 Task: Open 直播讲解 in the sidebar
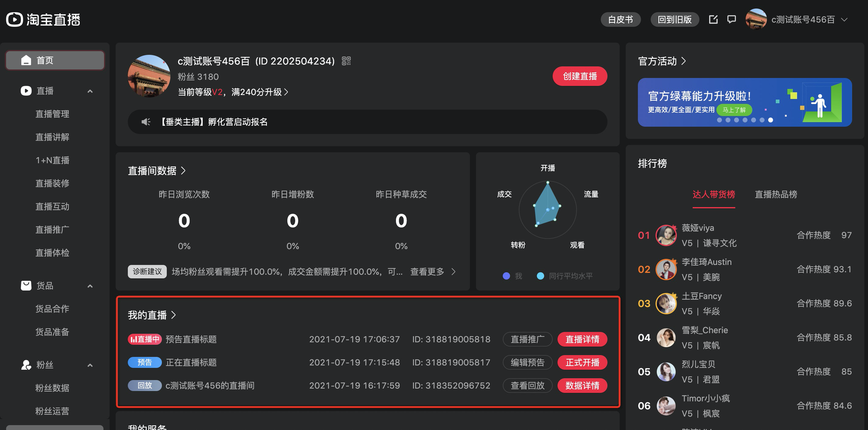tap(52, 137)
